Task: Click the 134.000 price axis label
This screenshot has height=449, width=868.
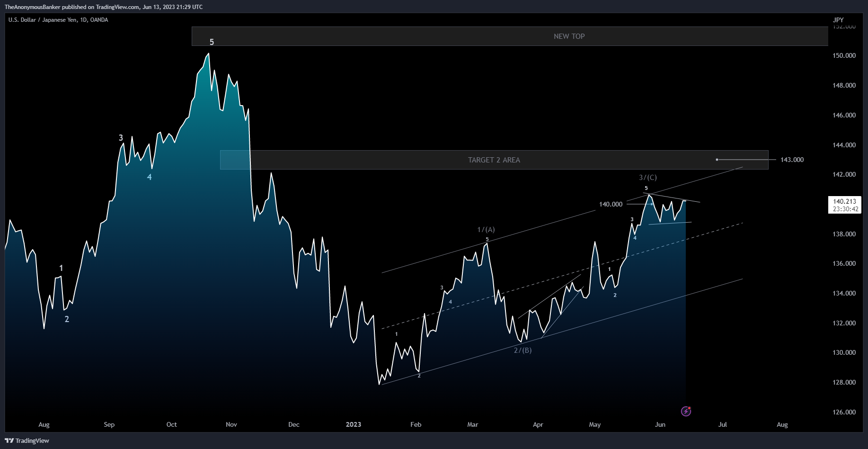Action: click(x=844, y=293)
